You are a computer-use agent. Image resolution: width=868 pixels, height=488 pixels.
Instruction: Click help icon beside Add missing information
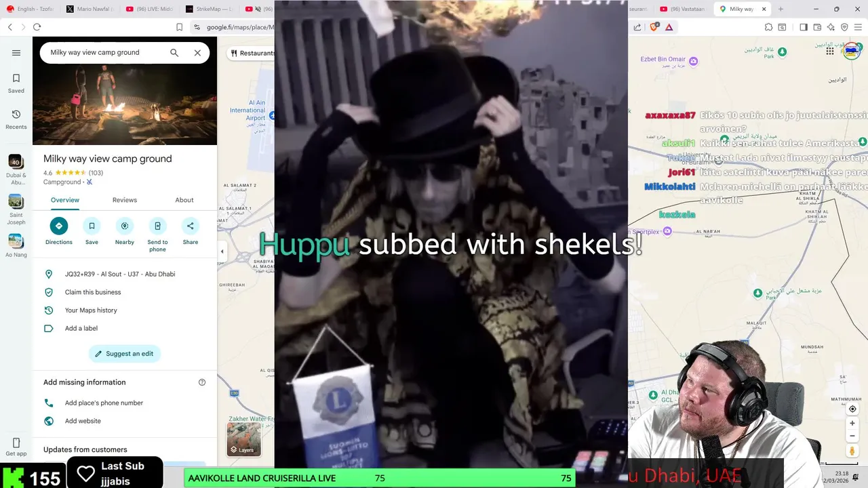(x=201, y=382)
